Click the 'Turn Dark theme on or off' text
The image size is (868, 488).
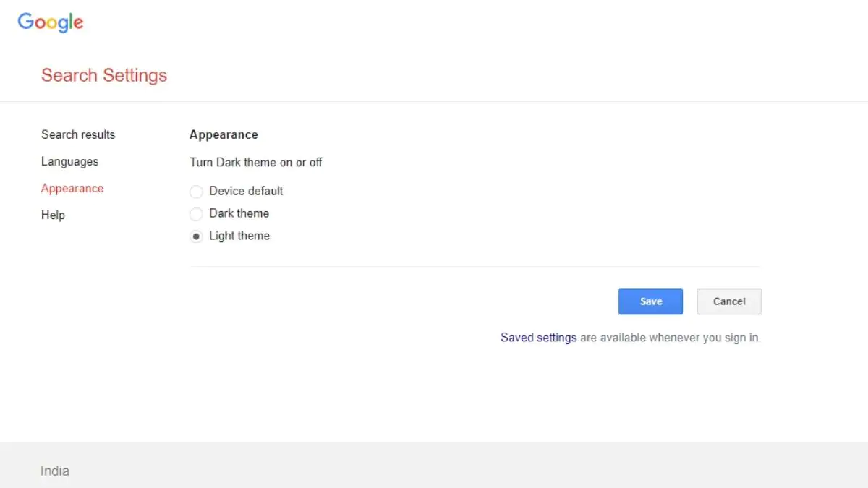pos(256,162)
